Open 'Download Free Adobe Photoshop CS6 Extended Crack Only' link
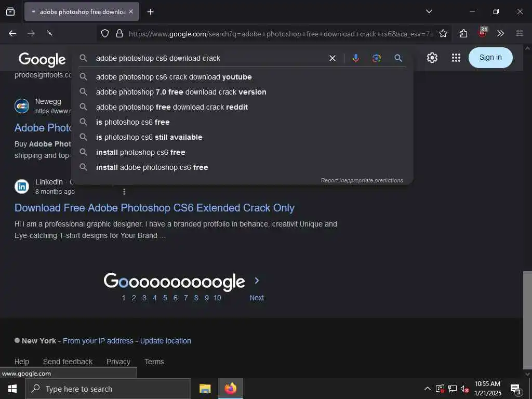 154,208
